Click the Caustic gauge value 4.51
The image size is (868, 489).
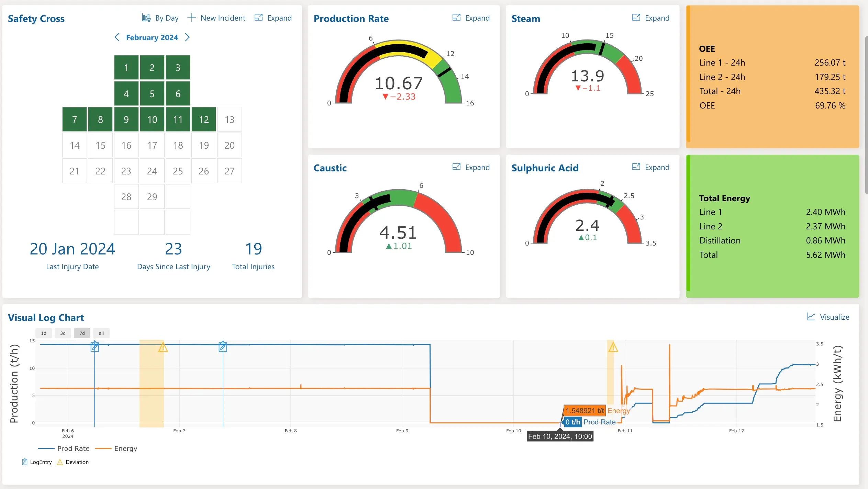[x=398, y=233]
